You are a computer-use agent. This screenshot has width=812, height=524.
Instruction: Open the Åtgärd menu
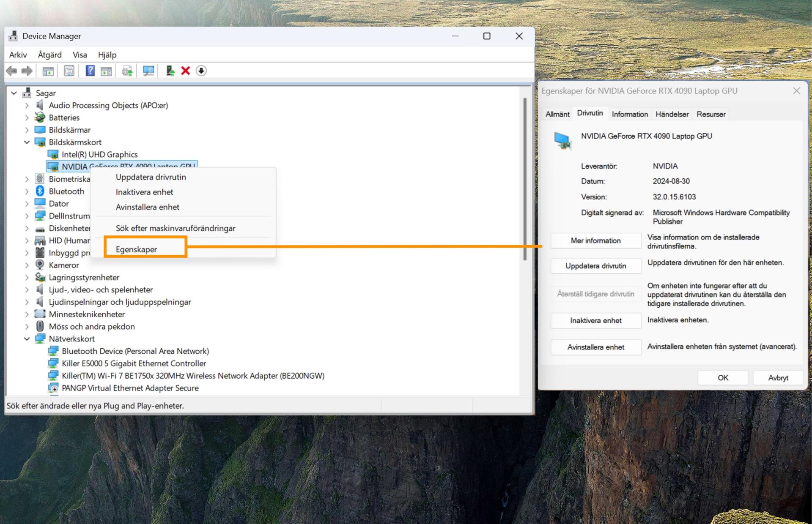(x=49, y=55)
